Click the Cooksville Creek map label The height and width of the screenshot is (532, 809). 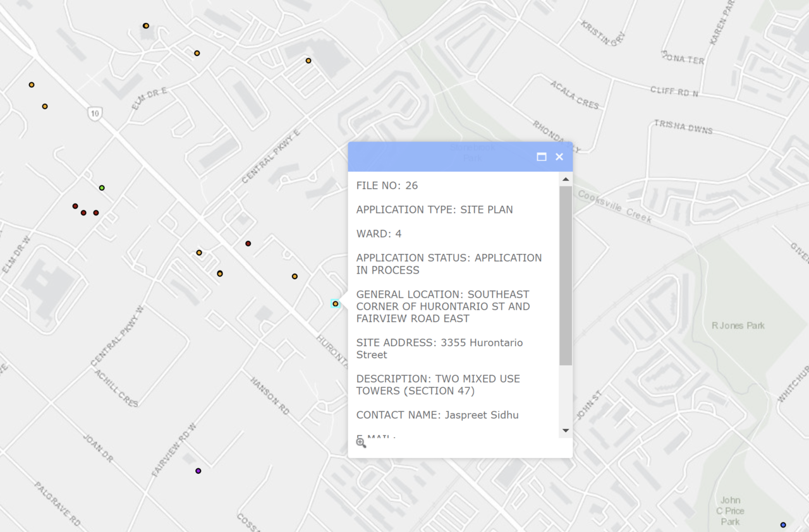point(614,207)
